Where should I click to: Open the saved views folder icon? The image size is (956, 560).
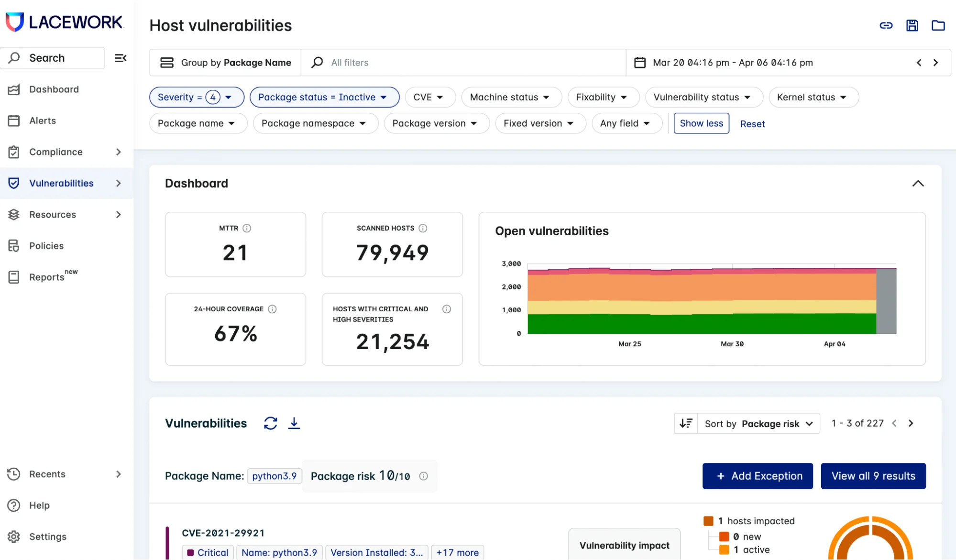[938, 26]
